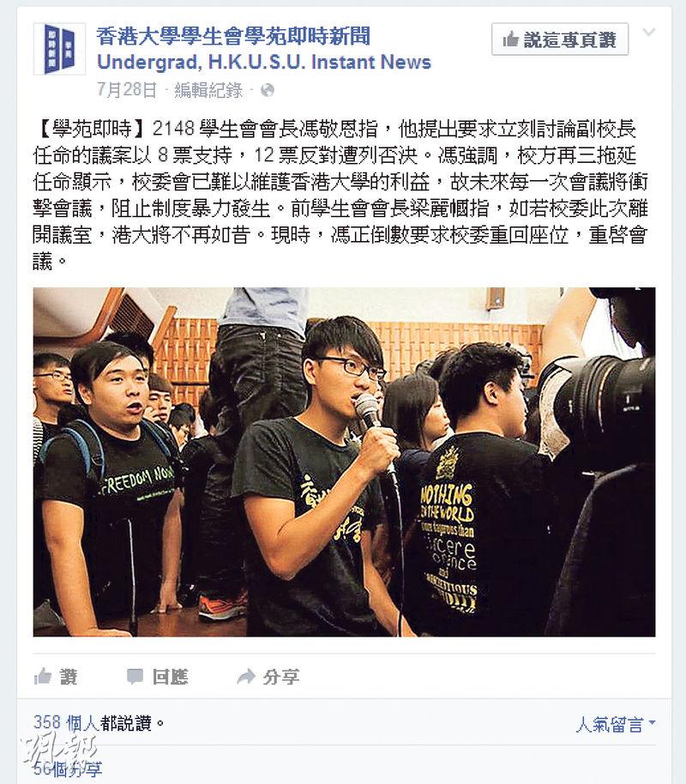Open Undergrad, H.K.U.S.U. Instant News link
Viewport: 686px width, 784px height.
pyautogui.click(x=264, y=62)
